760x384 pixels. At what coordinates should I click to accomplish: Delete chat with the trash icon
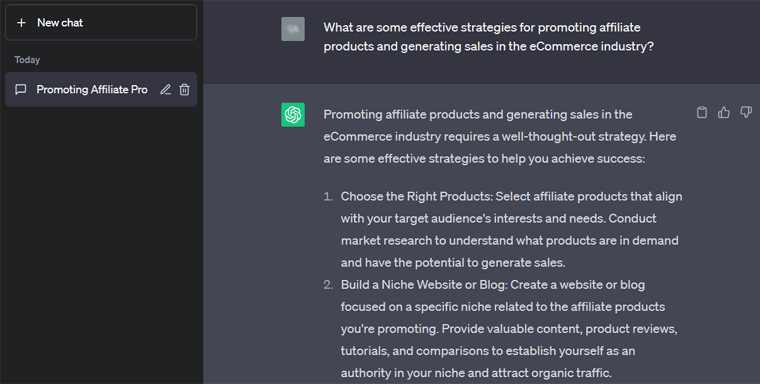185,90
